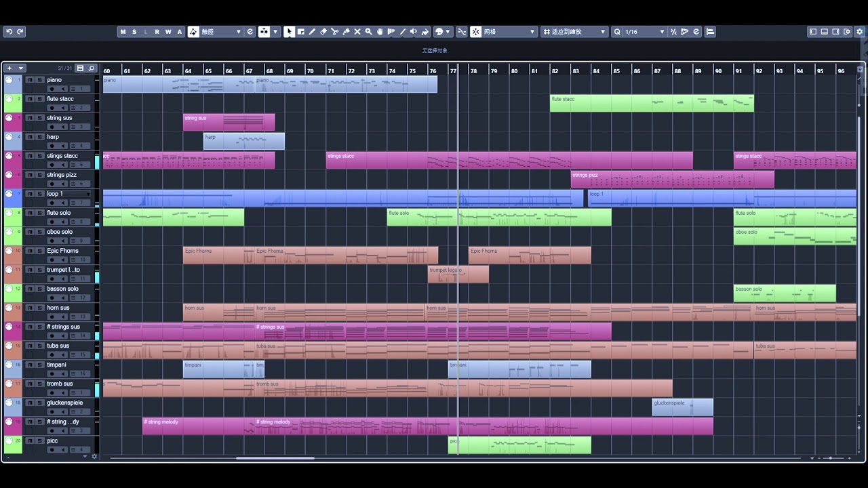Screen dimensions: 868x488
Task: Adjust the horizontal zoom slider bottom right
Action: point(830,458)
